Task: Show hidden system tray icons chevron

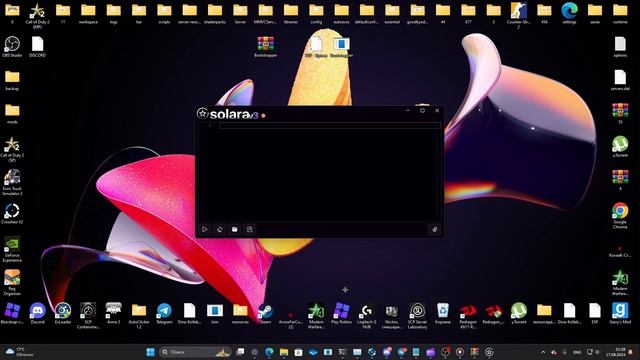Action: click(x=543, y=352)
